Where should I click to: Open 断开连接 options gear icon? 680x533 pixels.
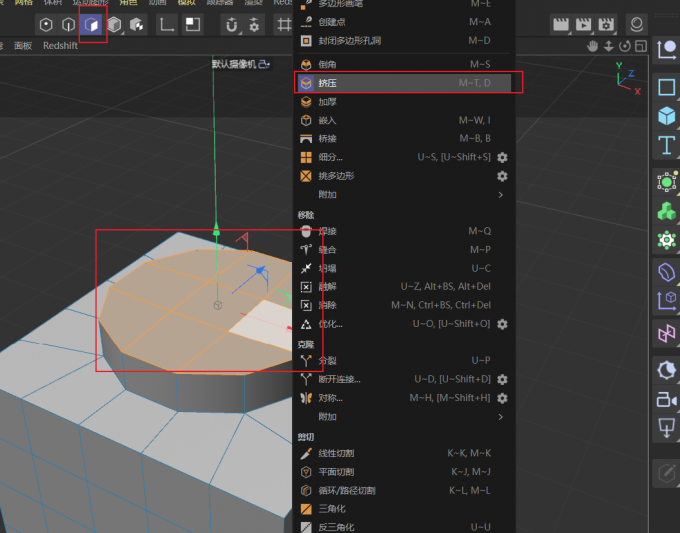click(502, 379)
